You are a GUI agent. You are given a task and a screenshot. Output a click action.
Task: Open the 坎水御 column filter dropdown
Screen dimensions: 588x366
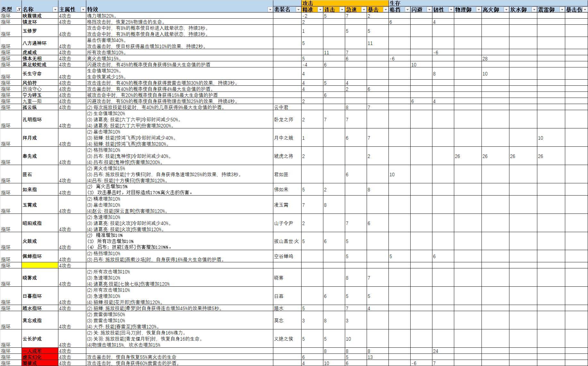coord(534,10)
